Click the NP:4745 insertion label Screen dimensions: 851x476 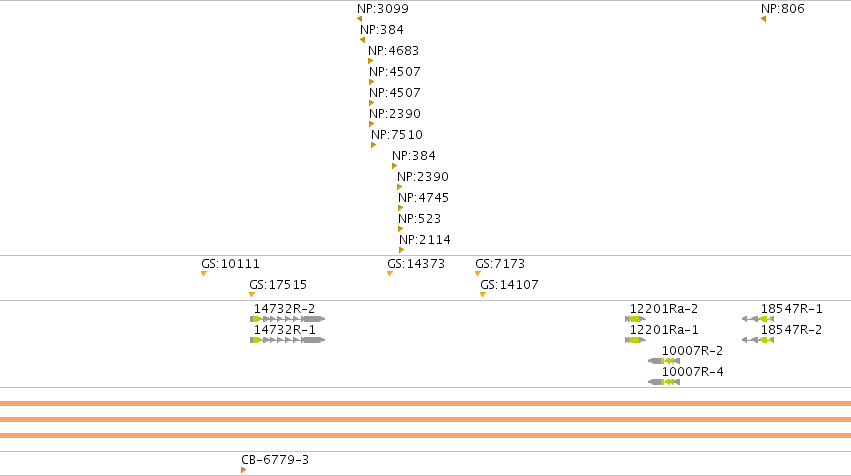pos(423,198)
